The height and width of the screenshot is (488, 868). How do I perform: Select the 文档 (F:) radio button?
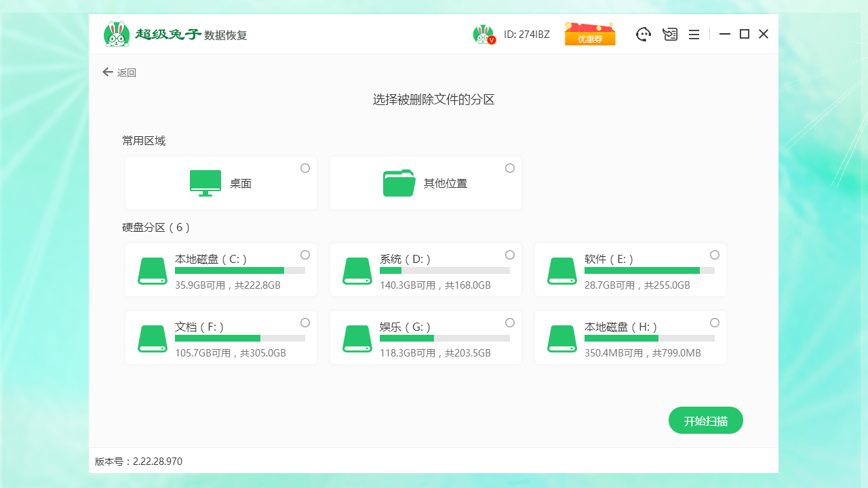click(305, 323)
